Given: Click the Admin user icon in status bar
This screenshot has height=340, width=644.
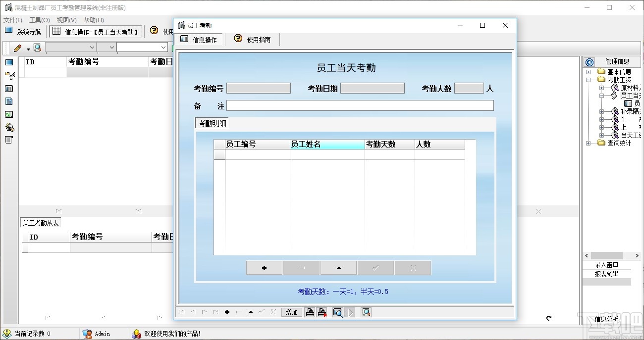Looking at the screenshot, I should pyautogui.click(x=87, y=334).
